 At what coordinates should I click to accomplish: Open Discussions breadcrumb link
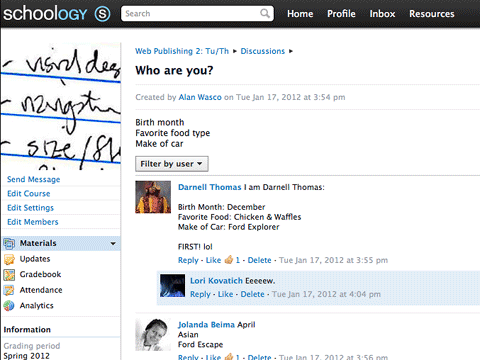[x=263, y=51]
